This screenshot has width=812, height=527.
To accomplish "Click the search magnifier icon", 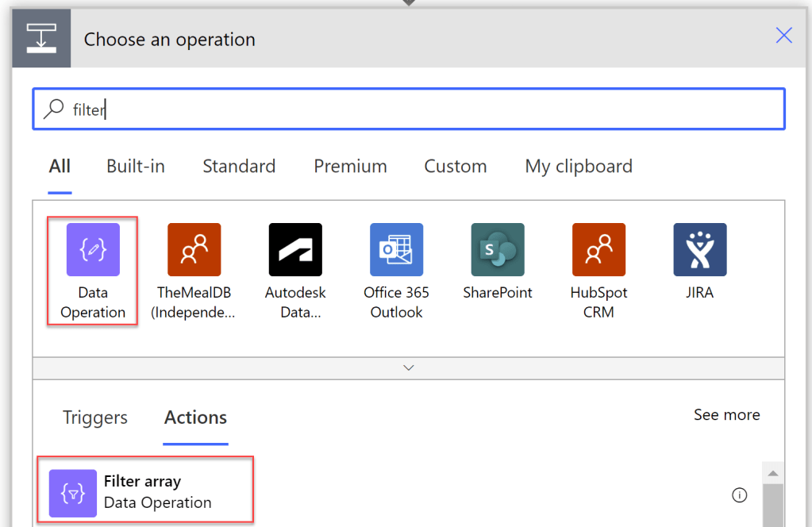I will point(53,110).
